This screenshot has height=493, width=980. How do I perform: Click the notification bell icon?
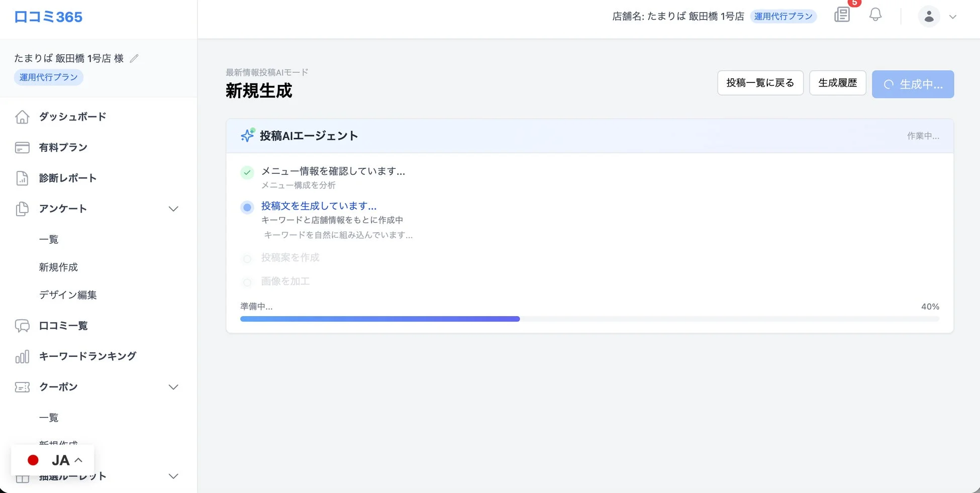tap(875, 15)
